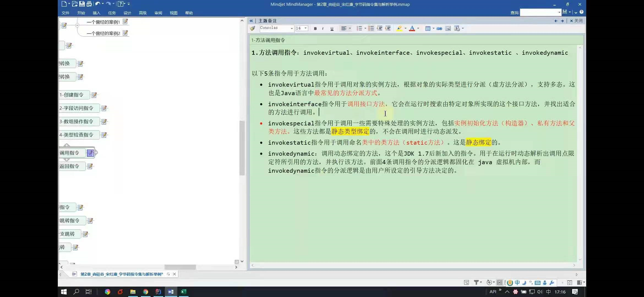Screen dimensions: 644x297
Task: Insert an image into the note
Action: pos(448,28)
